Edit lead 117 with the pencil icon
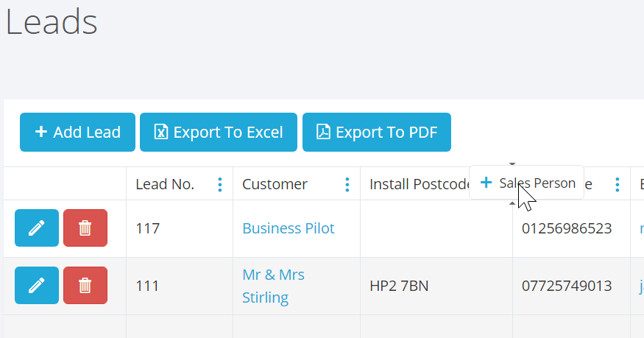The width and height of the screenshot is (644, 338). (37, 228)
